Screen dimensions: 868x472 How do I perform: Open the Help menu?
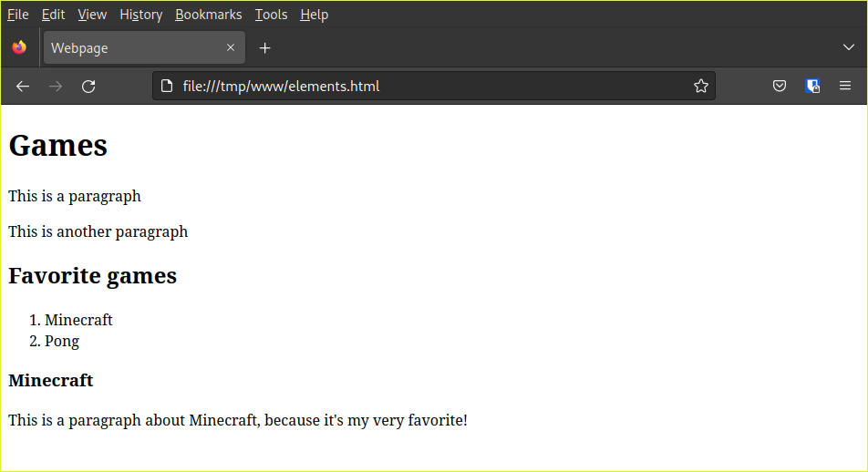314,15
